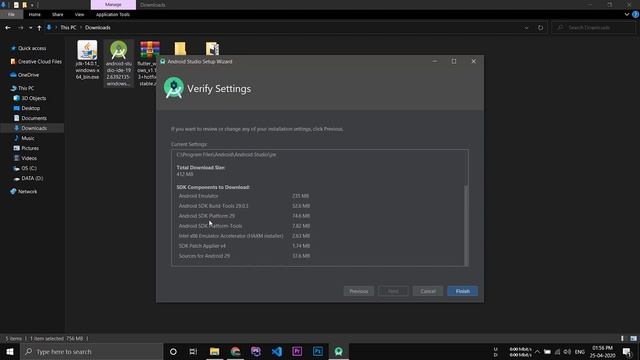Open Music folder in sidebar
This screenshot has width=640, height=360.
[28, 138]
